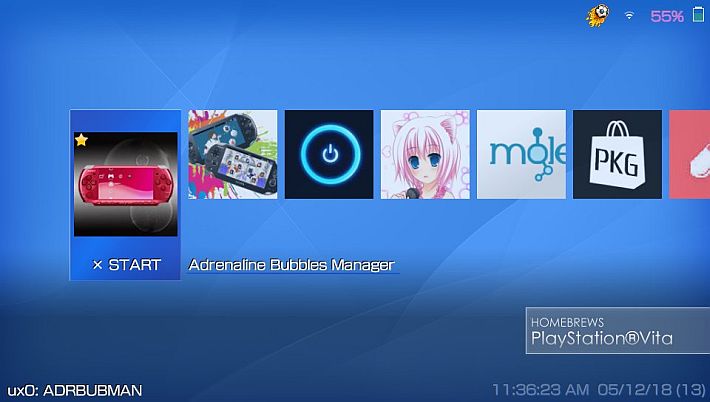The image size is (710, 402).
Task: Click the battery level icon
Action: (698, 14)
